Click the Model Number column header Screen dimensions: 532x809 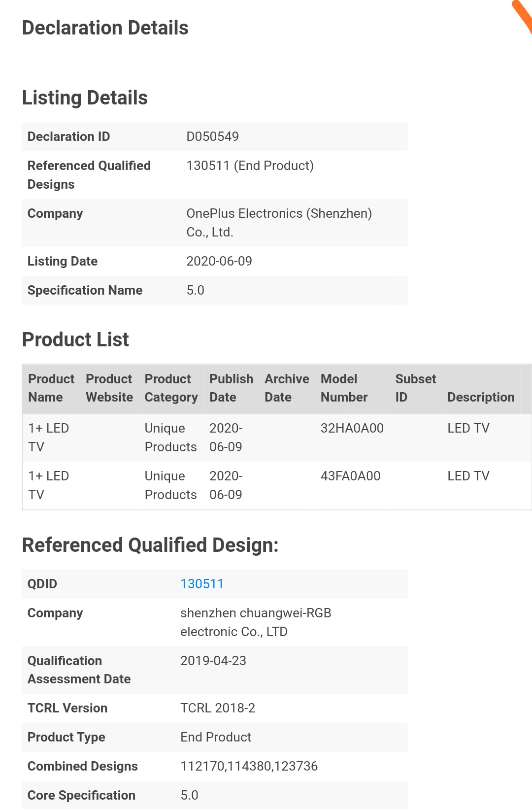344,388
